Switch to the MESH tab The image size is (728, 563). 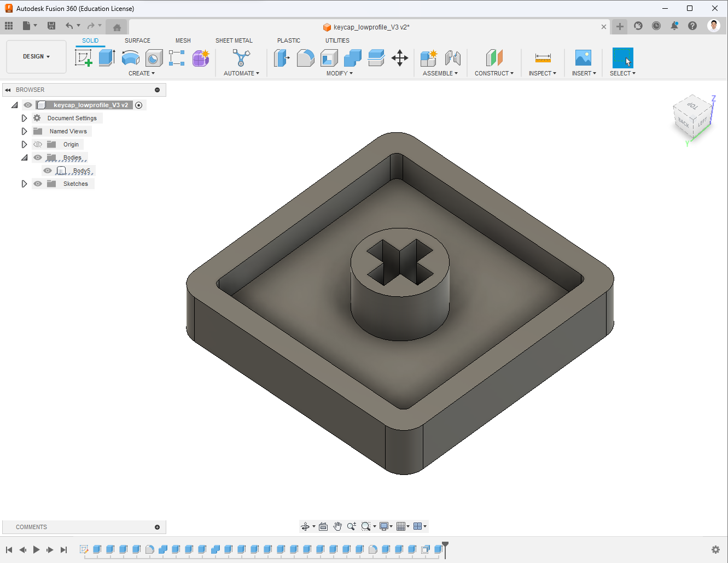(183, 40)
